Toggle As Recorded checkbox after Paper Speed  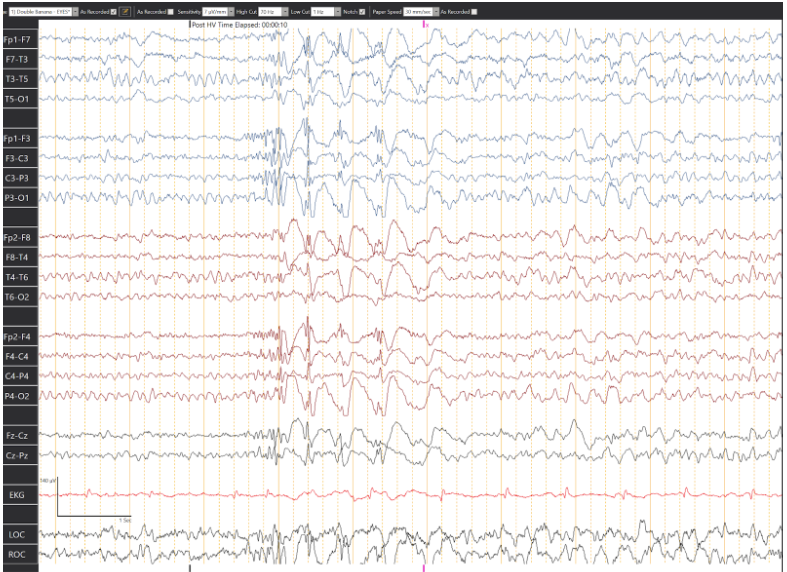coord(474,12)
